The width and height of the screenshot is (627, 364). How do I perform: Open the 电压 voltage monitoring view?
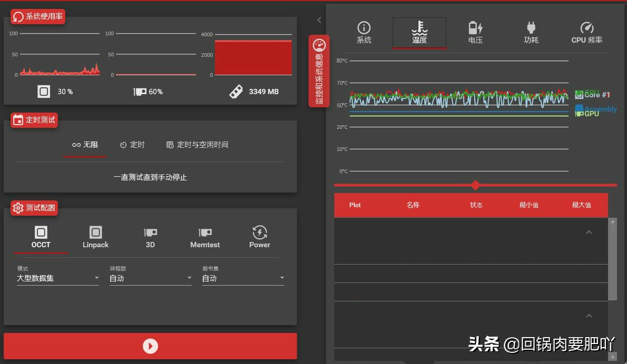475,32
